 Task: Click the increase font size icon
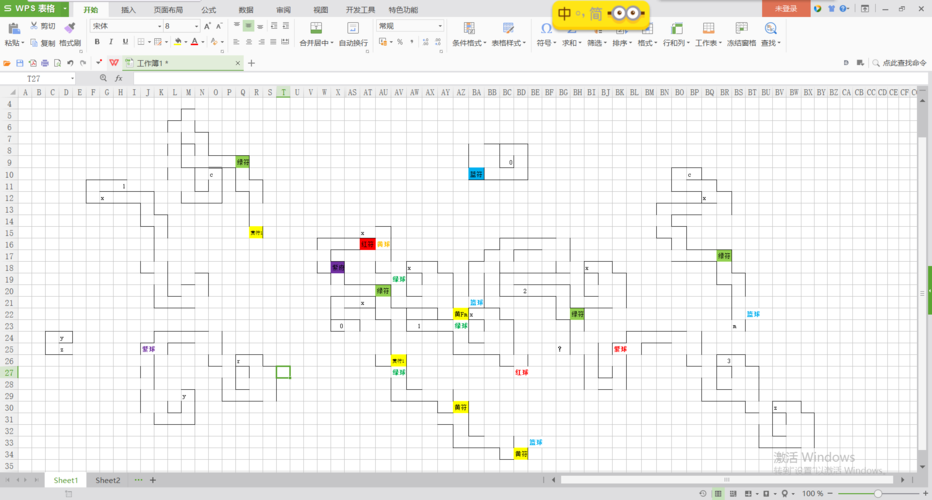click(x=207, y=26)
